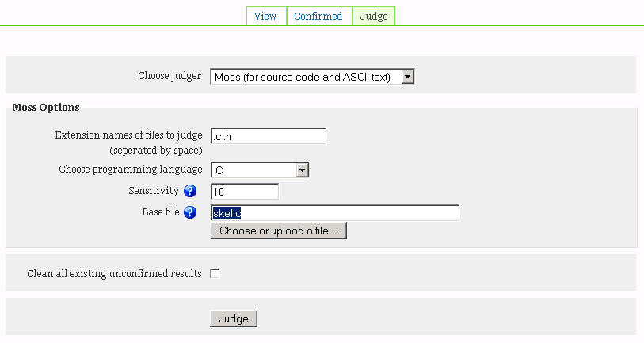Click into the Base file field with skel.c
Viewport: 644px width, 343px height.
point(335,213)
